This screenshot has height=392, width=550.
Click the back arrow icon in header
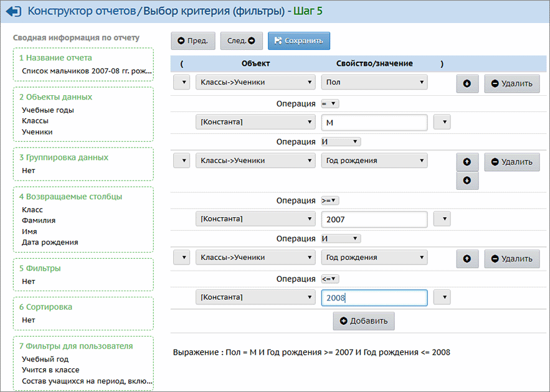tap(13, 11)
